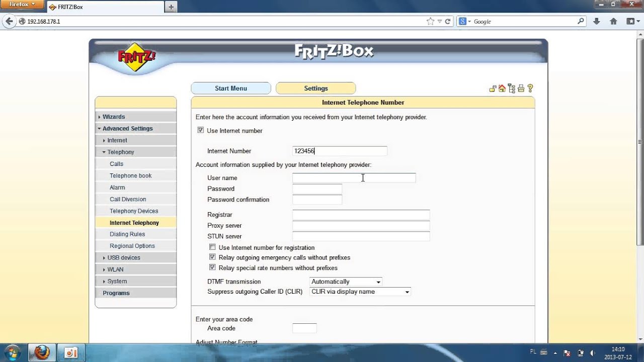Switch to Start Menu tab

click(231, 88)
